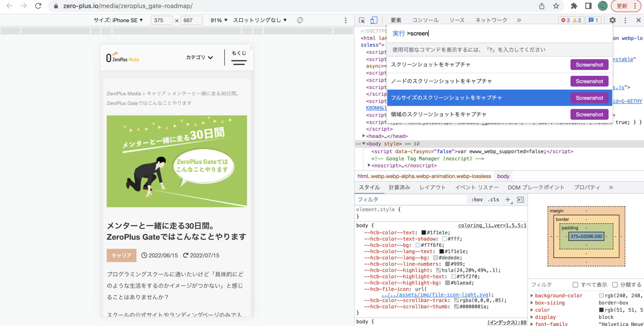Image resolution: width=644 pixels, height=326 pixels.
Task: Open the コンソール tab
Action: (425, 20)
